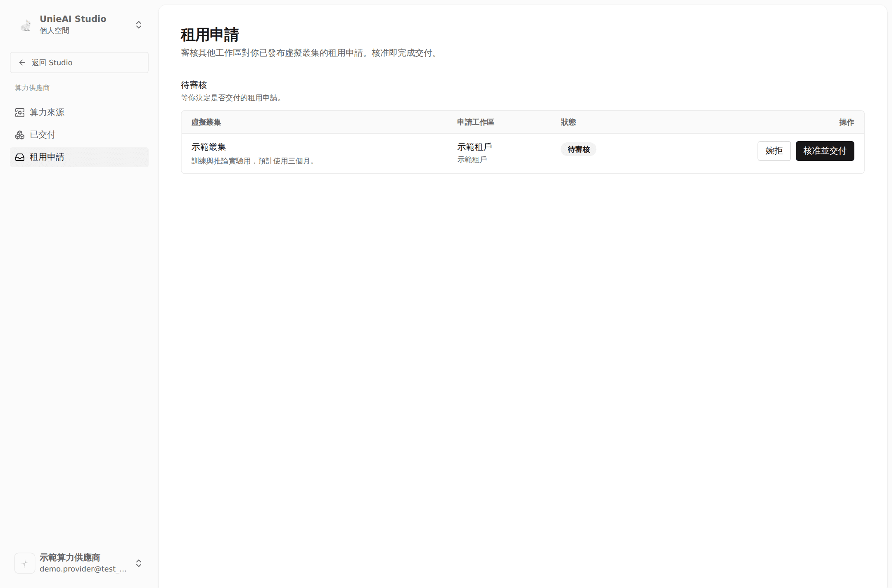
Task: Click the 算力來源 sidebar icon
Action: click(20, 113)
